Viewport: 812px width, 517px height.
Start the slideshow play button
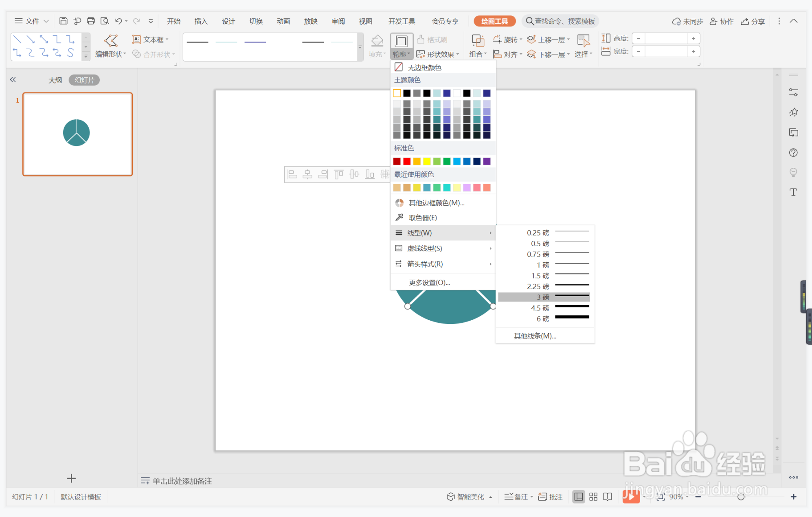pyautogui.click(x=631, y=497)
